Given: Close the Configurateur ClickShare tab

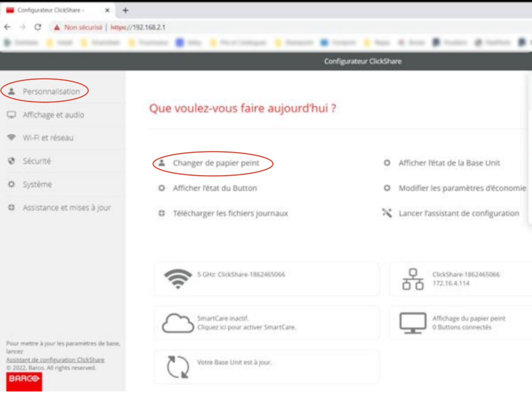Looking at the screenshot, I should [107, 10].
